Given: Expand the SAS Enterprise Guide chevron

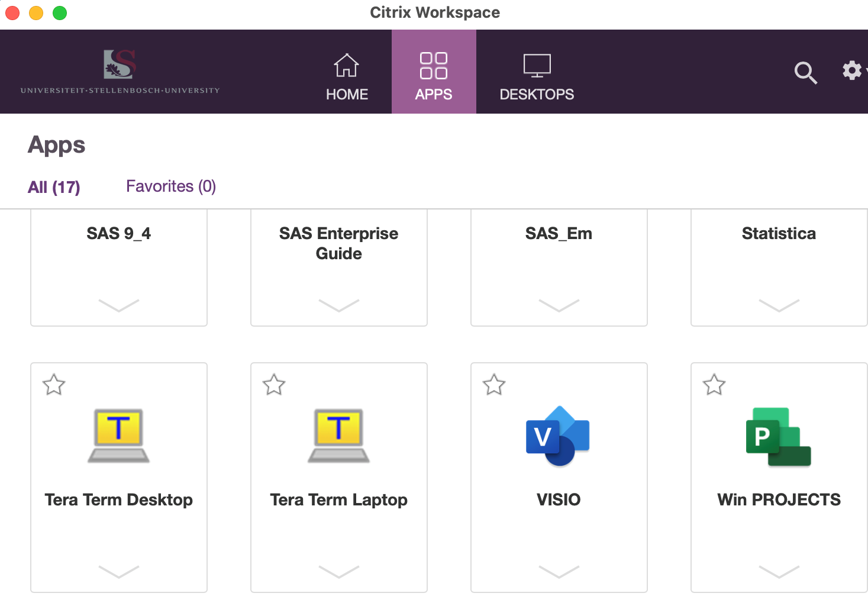Looking at the screenshot, I should (338, 305).
